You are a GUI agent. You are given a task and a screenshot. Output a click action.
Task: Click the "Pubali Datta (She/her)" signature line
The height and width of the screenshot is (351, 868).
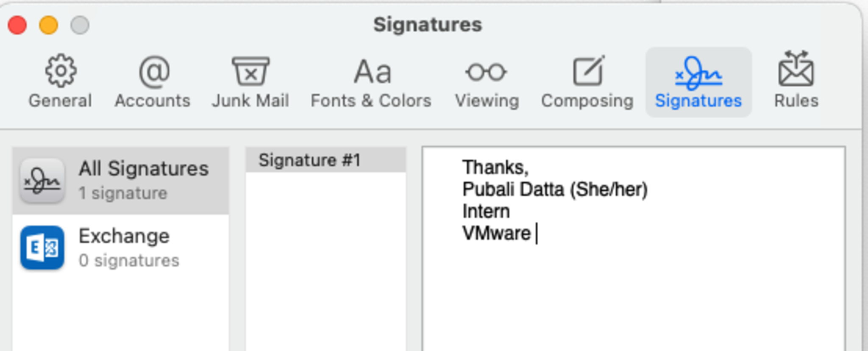tap(554, 189)
